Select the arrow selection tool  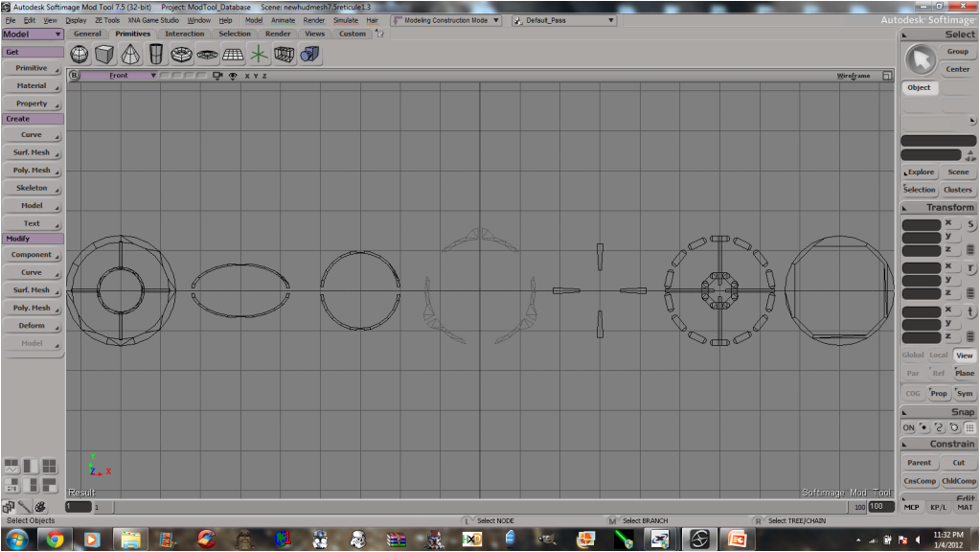click(920, 60)
